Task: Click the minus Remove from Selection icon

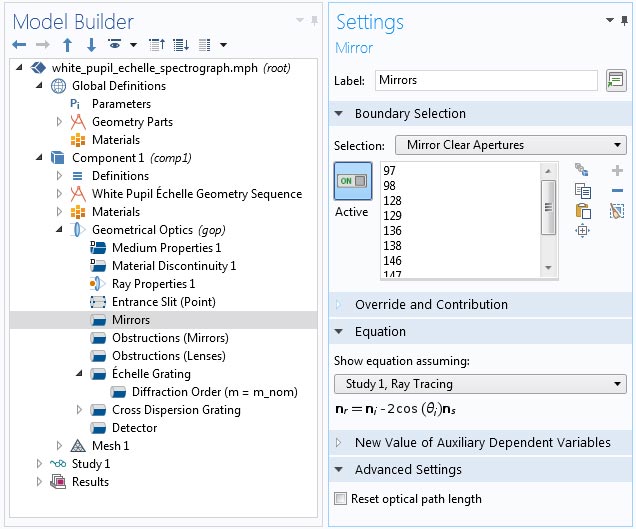Action: [x=617, y=191]
